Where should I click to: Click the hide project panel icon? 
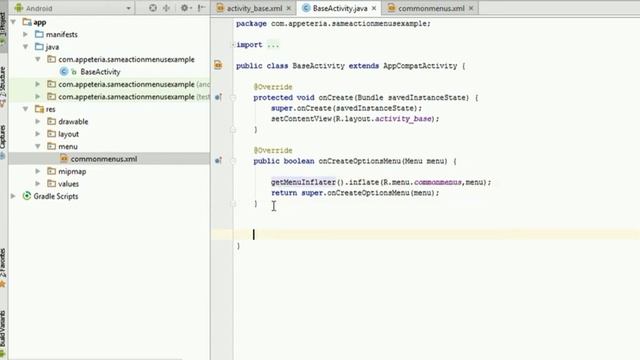[201, 8]
